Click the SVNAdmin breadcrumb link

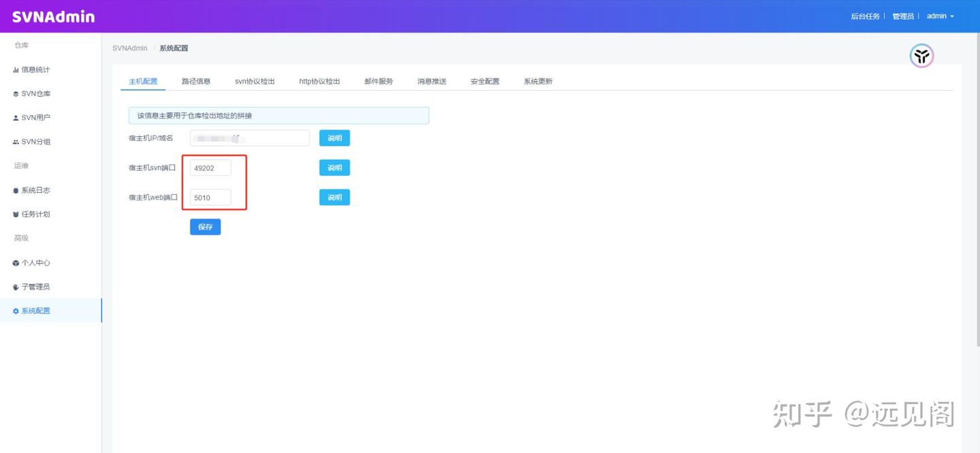tap(129, 48)
